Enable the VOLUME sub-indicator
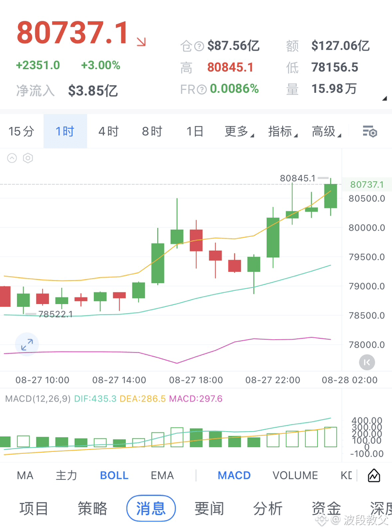This screenshot has width=392, height=532. (x=295, y=475)
